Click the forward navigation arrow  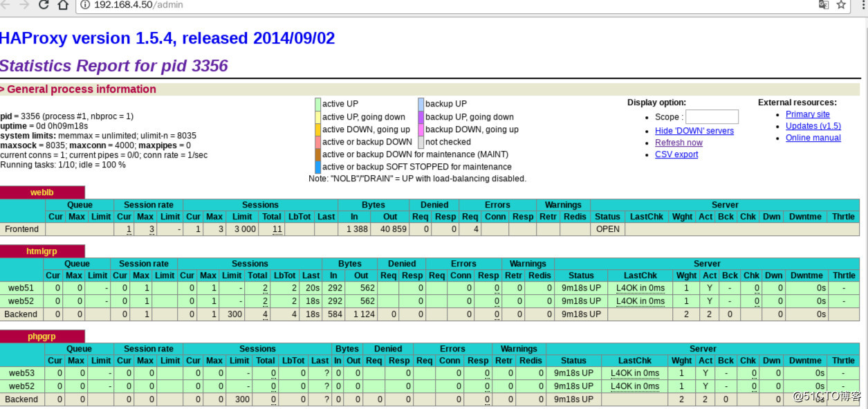24,5
